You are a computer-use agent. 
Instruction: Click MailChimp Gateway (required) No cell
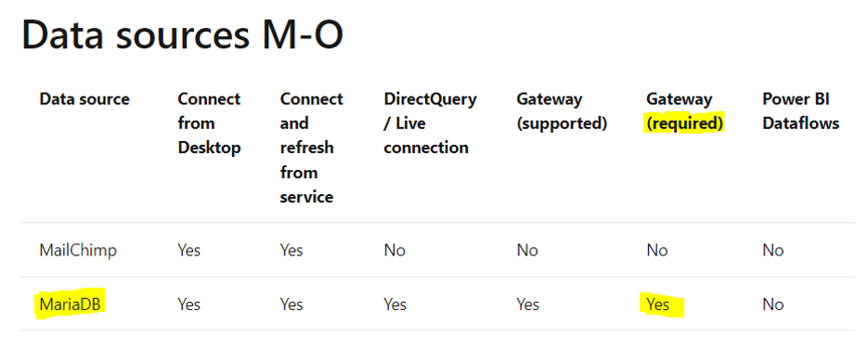[657, 250]
